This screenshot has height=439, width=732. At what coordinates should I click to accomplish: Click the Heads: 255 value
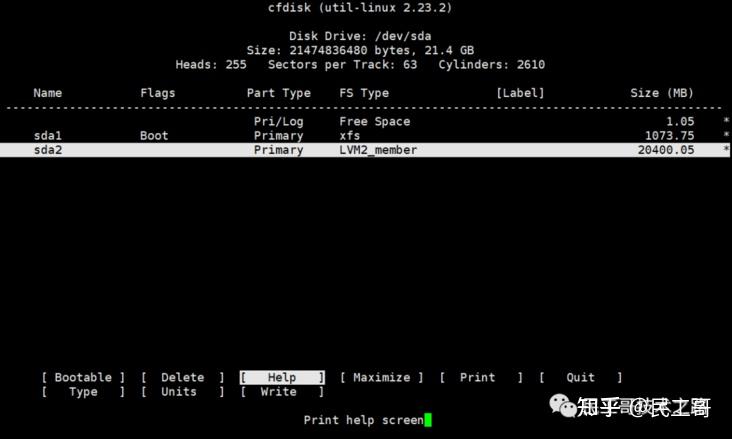pos(211,64)
